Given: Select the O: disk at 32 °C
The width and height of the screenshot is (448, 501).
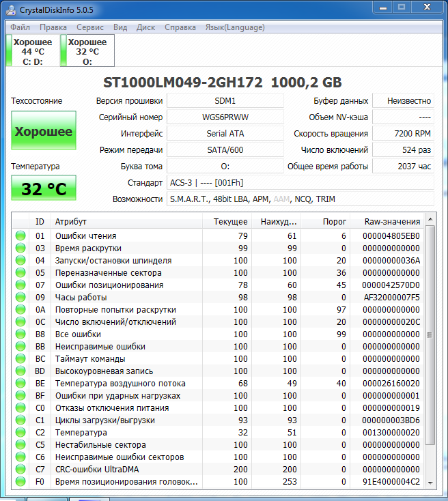Looking at the screenshot, I should point(87,51).
